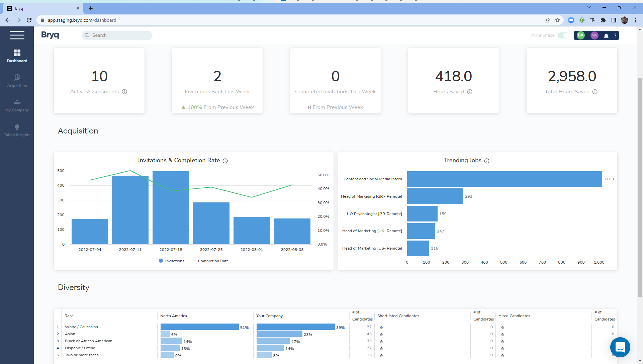The height and width of the screenshot is (364, 643).
Task: Open the BA user avatar menu
Action: (581, 35)
